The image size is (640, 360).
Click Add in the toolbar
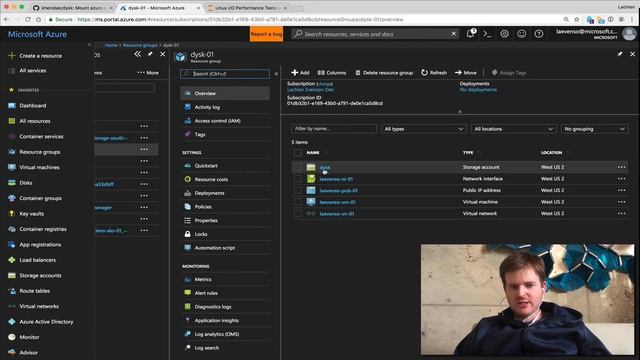point(300,73)
